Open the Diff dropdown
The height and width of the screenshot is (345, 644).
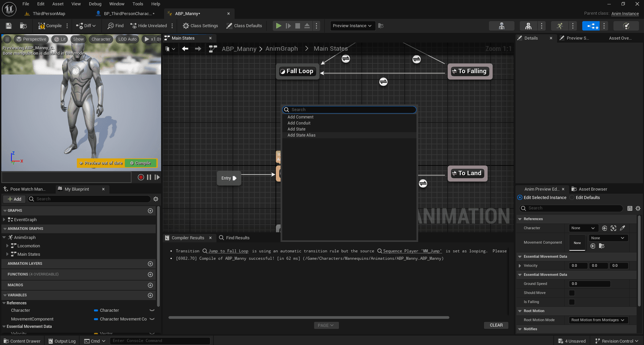86,26
